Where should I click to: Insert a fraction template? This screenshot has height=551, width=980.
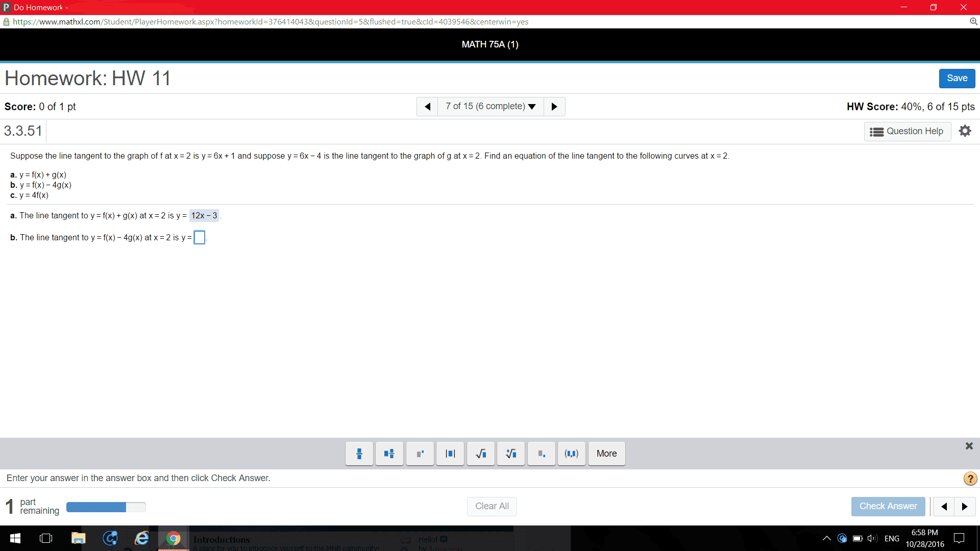pos(359,454)
